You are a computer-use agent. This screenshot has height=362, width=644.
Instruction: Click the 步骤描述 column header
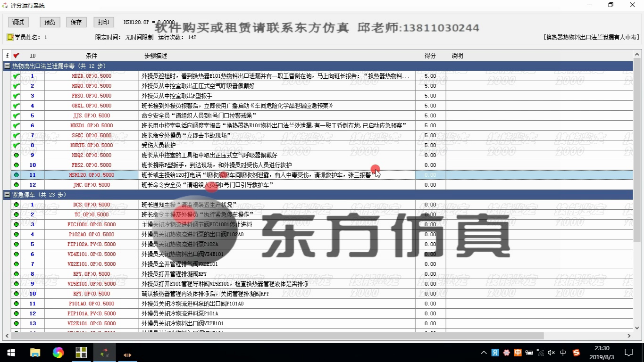point(156,56)
